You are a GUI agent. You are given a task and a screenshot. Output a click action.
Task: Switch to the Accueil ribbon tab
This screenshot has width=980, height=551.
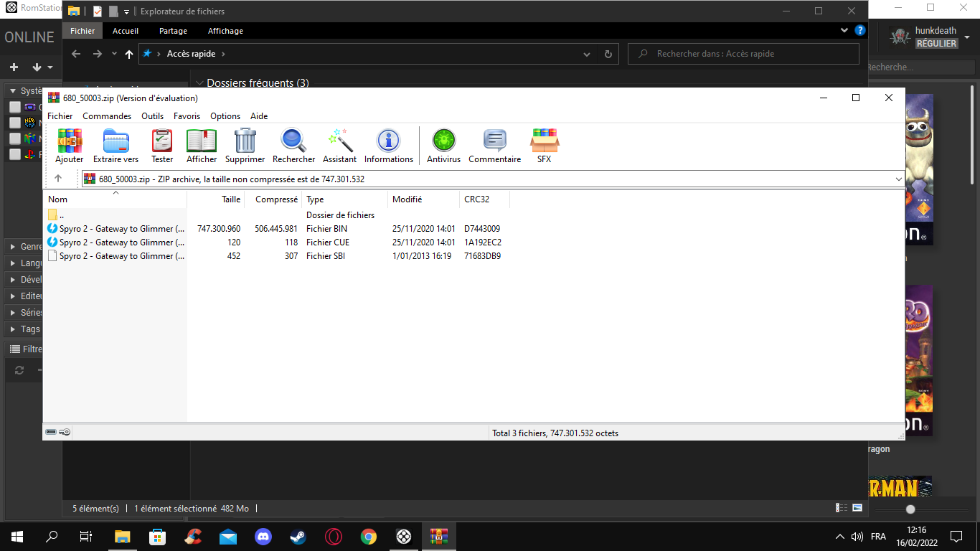click(x=126, y=31)
